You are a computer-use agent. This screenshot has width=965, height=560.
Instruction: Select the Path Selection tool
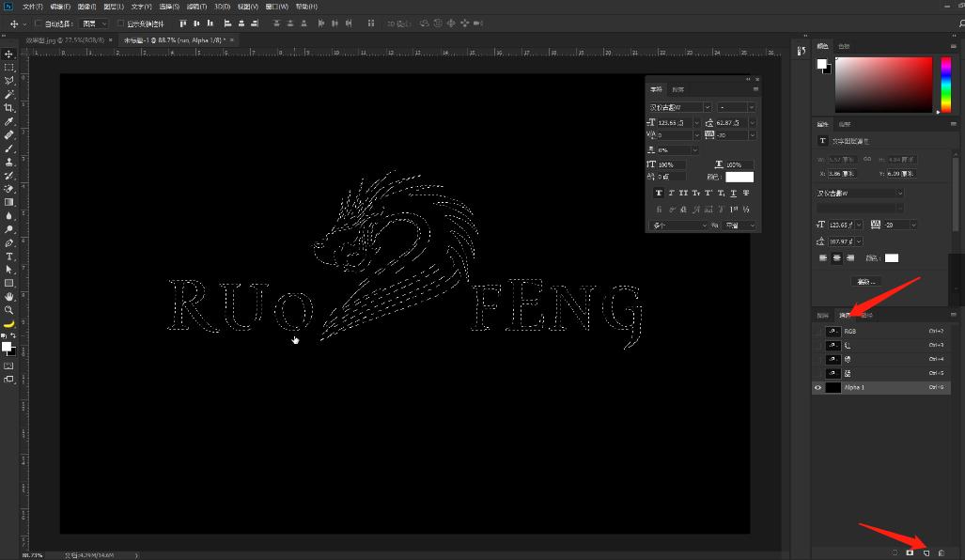[x=8, y=270]
